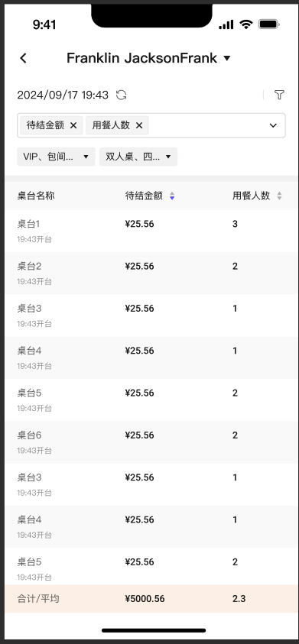The image size is (299, 644).
Task: Remove the 待结金额 tag
Action: 73,125
